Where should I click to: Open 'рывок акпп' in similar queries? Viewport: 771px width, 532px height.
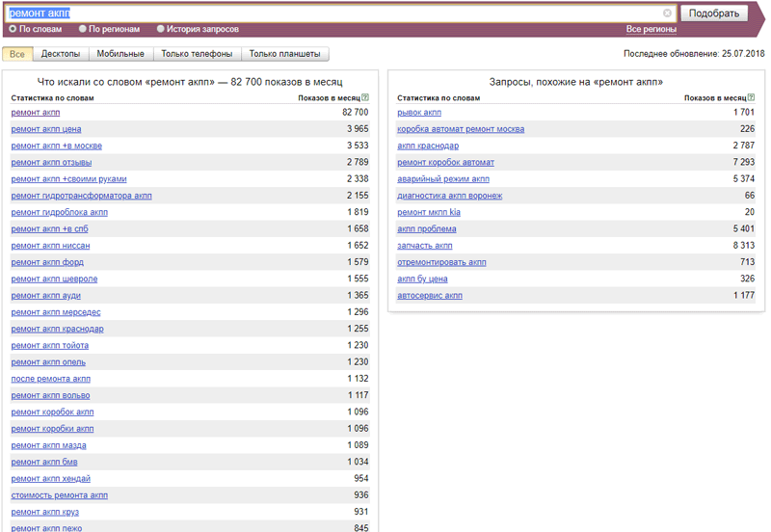(419, 113)
